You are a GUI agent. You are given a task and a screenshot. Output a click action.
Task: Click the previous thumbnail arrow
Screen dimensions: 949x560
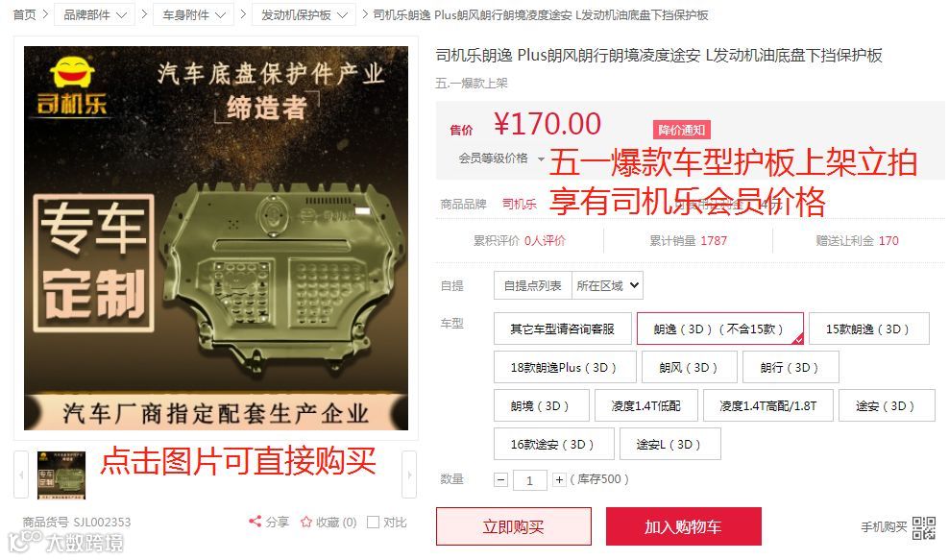tap(21, 475)
